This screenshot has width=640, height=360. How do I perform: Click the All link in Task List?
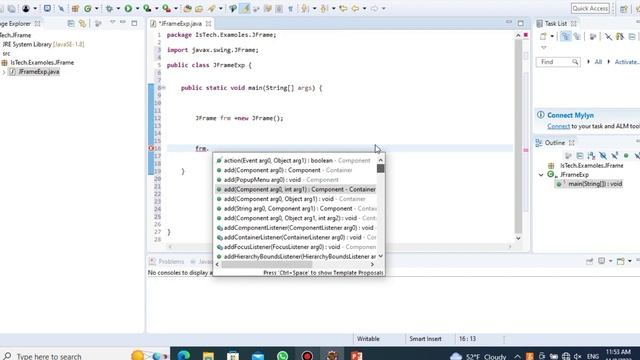click(598, 62)
